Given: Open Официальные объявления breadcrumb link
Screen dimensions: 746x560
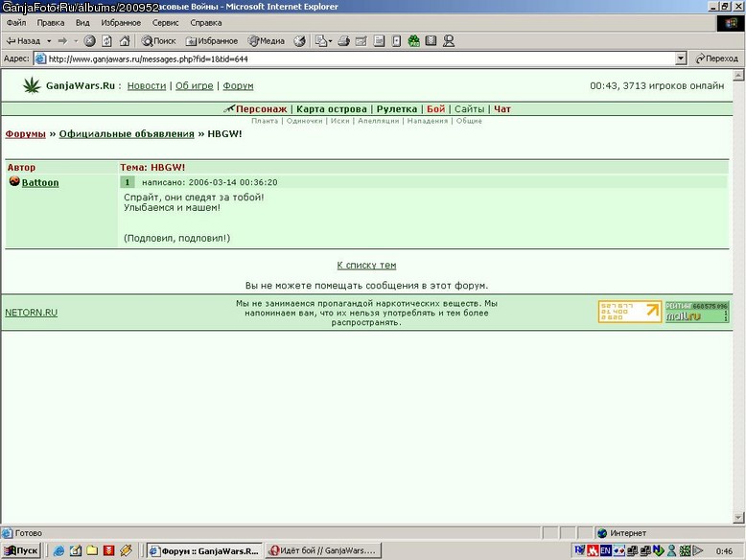Looking at the screenshot, I should pyautogui.click(x=127, y=133).
